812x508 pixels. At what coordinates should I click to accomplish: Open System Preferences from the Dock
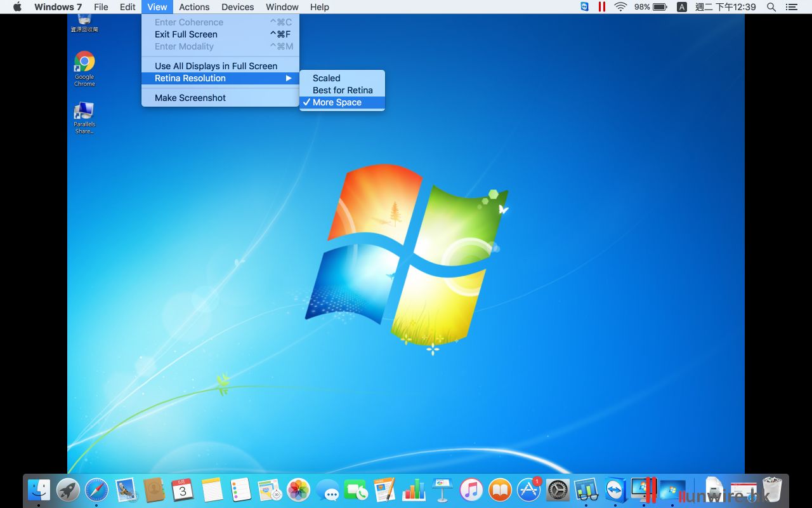pos(558,490)
